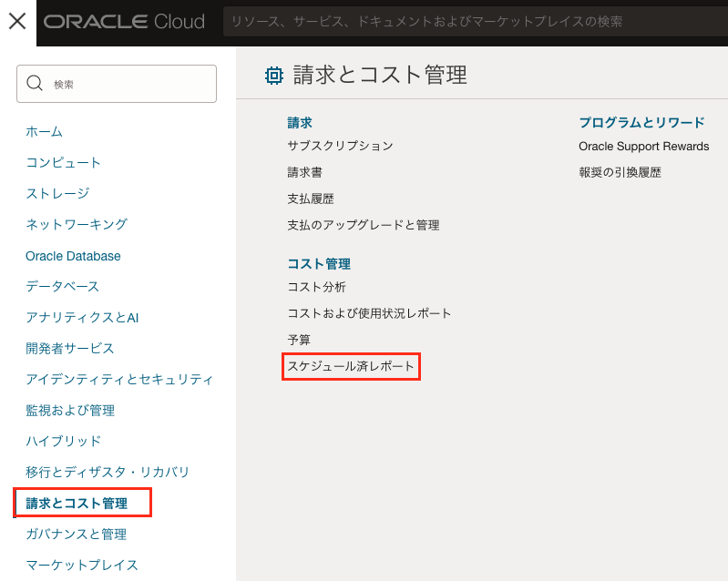The image size is (728, 581).
Task: Click the sidebar 検索 input field
Action: 128,84
